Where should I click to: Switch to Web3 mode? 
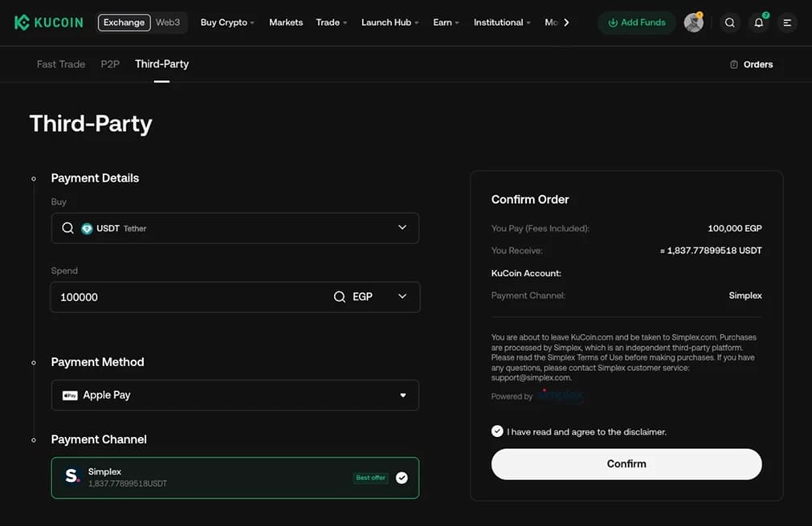[x=168, y=22]
